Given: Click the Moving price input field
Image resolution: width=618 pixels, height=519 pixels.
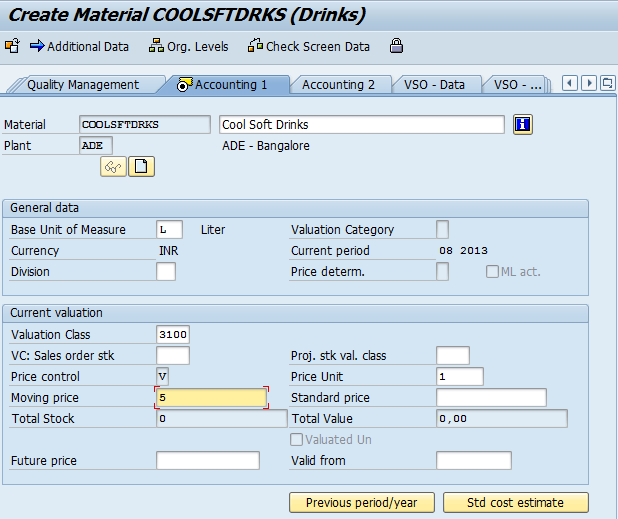Looking at the screenshot, I should pyautogui.click(x=211, y=398).
